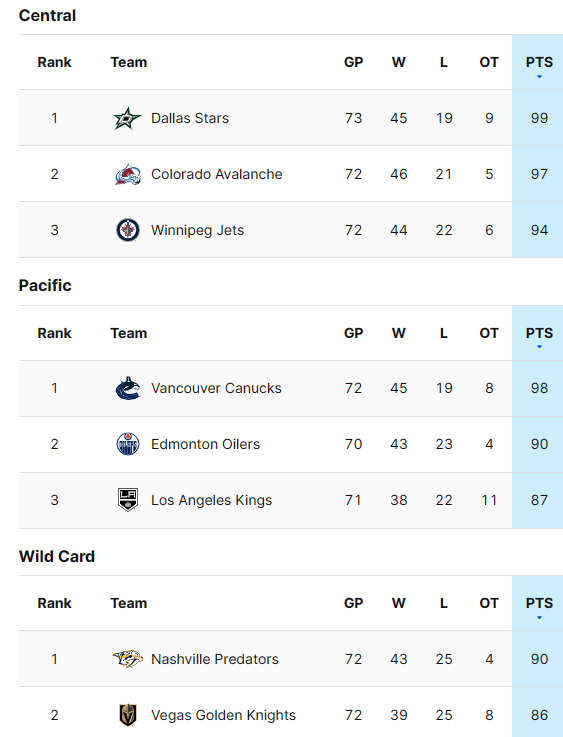Click the OT header in Wild Card table
Screen dimensions: 563x737
point(489,604)
